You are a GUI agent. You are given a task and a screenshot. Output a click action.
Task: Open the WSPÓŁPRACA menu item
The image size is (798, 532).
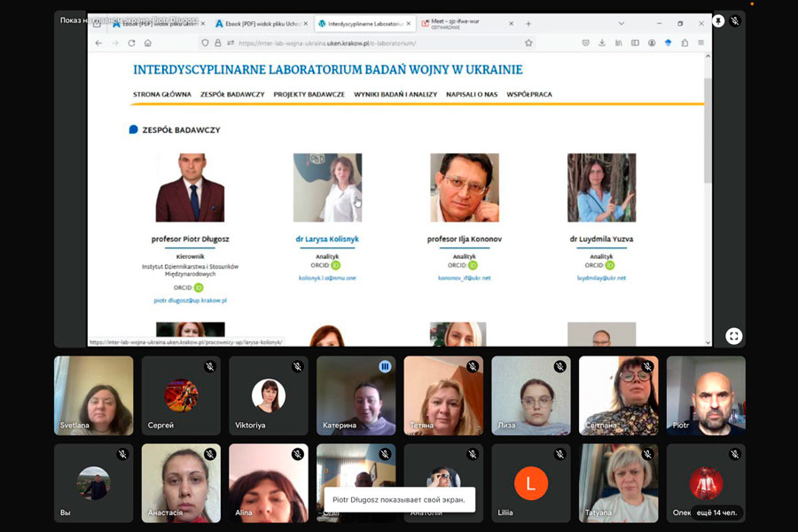(x=529, y=94)
